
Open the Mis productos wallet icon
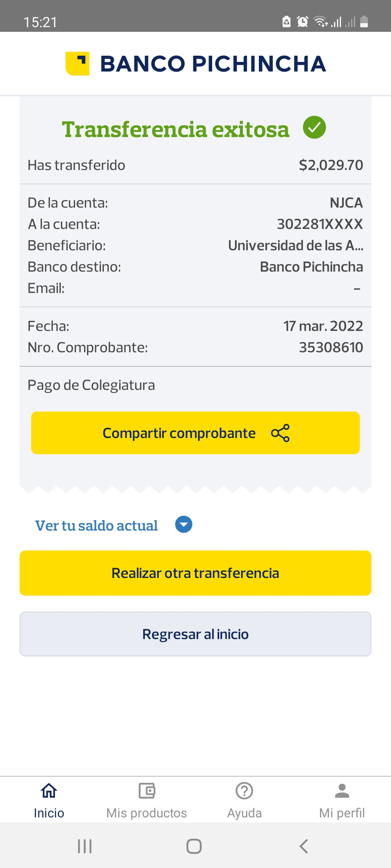[x=147, y=791]
